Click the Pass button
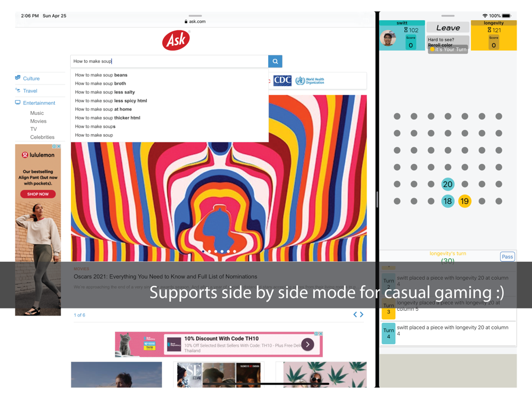Screen dimensions: 532x399 (507, 257)
